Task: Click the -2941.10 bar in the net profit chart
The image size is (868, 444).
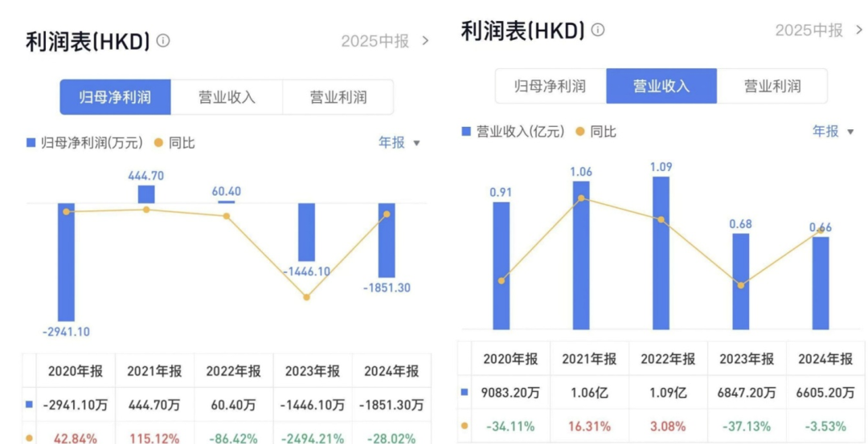Action: coord(66,262)
